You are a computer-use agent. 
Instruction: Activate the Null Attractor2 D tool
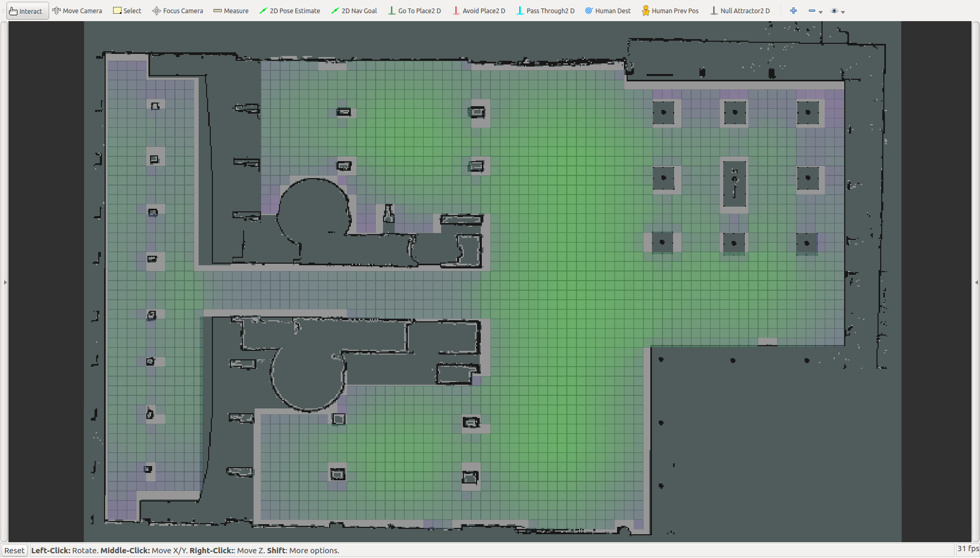pos(740,11)
